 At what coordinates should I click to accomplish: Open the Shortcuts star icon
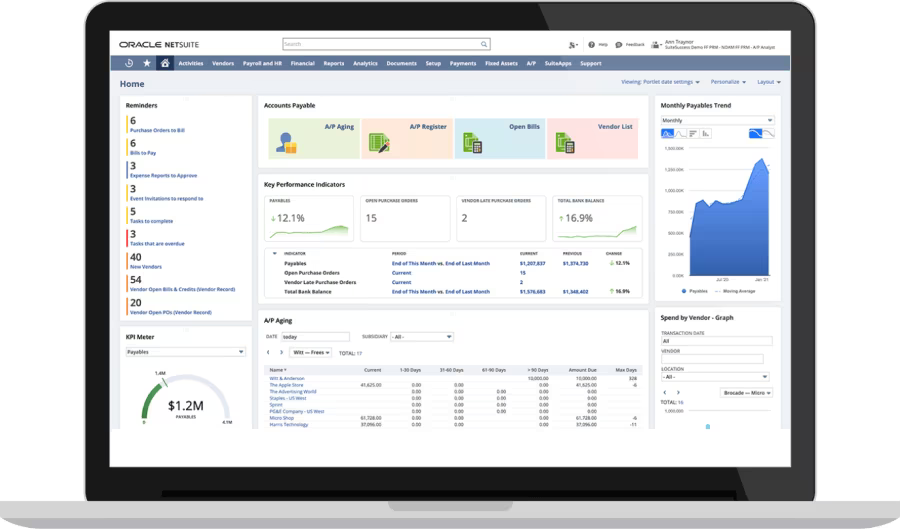tap(146, 63)
